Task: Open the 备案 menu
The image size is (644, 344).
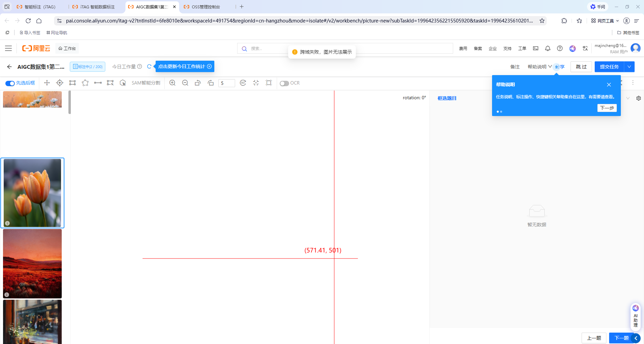Action: (478, 49)
